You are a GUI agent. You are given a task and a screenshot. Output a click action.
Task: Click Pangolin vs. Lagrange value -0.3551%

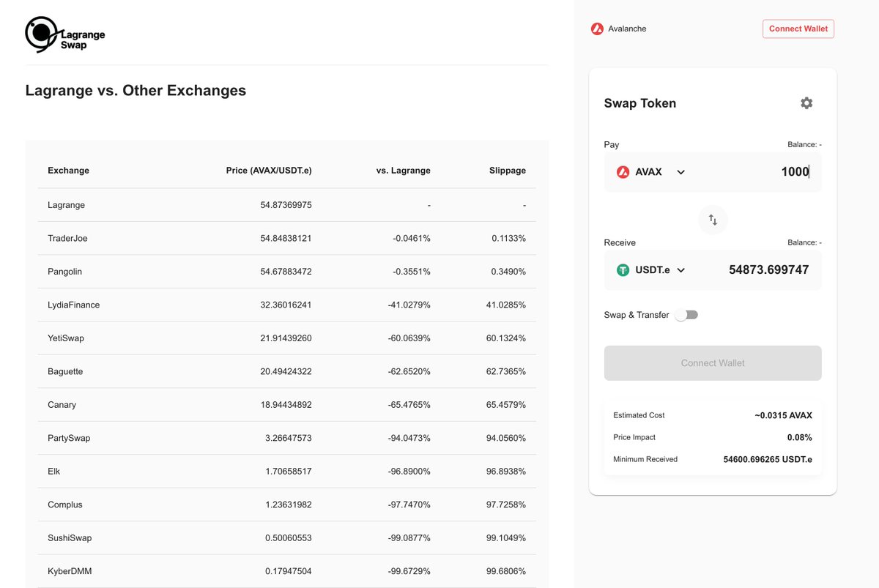(412, 272)
